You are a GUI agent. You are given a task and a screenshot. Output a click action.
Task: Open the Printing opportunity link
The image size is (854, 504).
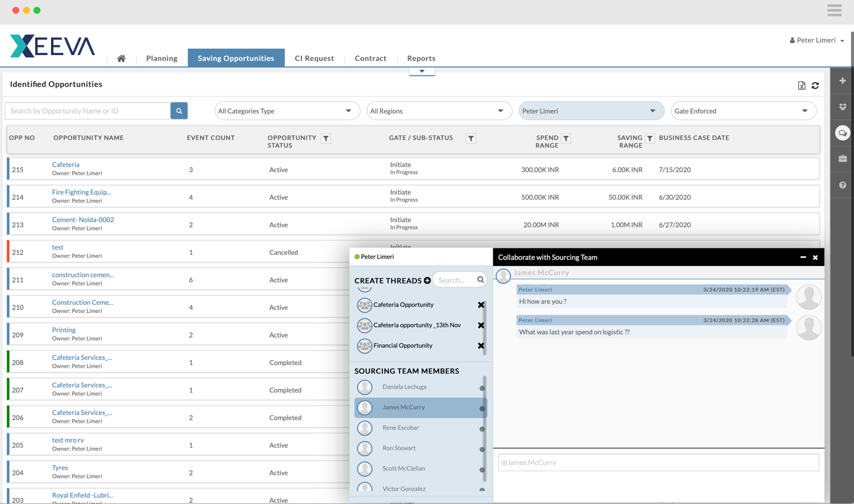click(x=64, y=330)
